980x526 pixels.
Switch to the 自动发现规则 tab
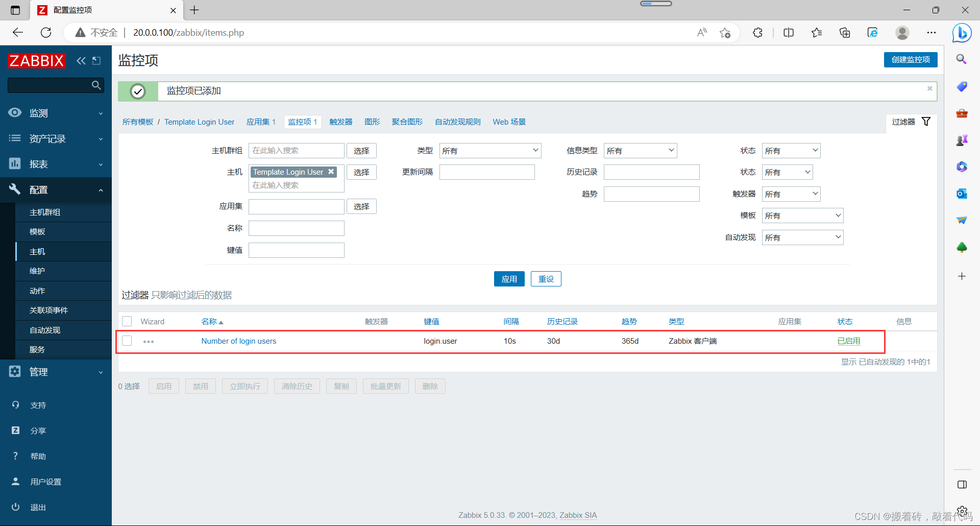pos(458,122)
